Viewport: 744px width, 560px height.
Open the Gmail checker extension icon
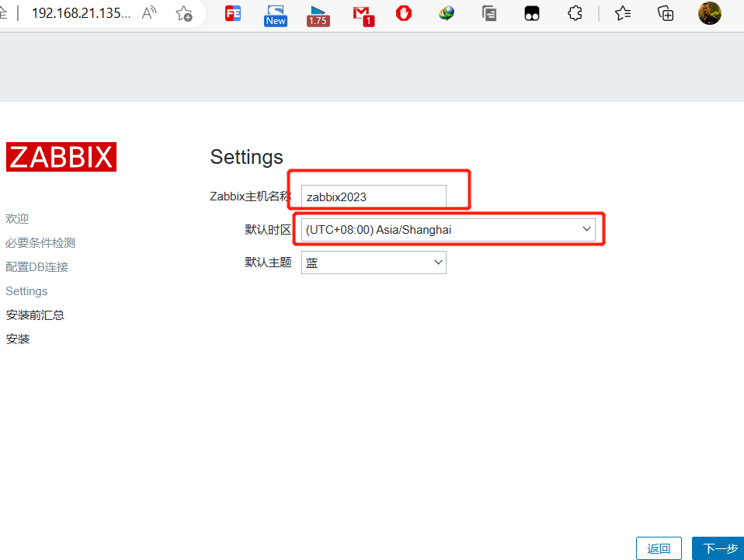363,16
